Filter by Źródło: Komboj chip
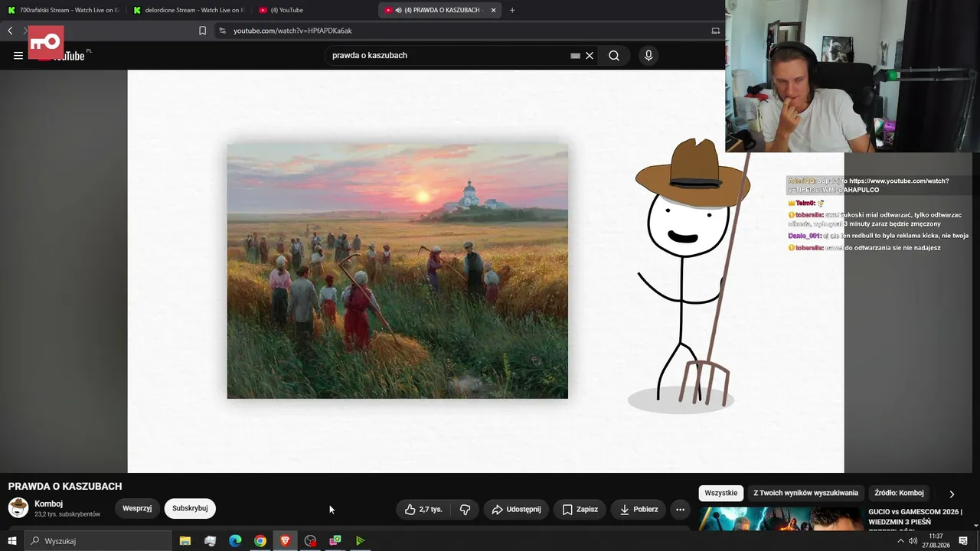This screenshot has width=980, height=551. pyautogui.click(x=899, y=493)
